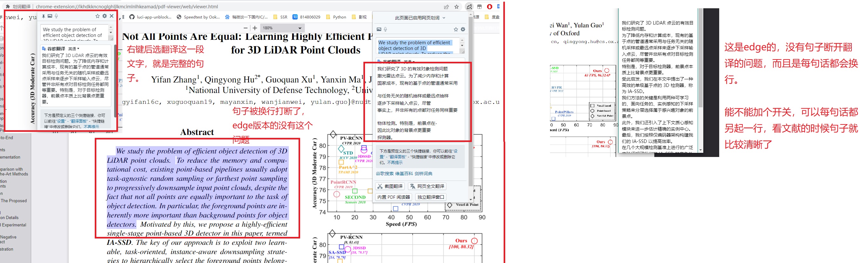The height and width of the screenshot is (263, 868).
Task: Open Speedtest by Ookla bookmark
Action: [x=198, y=17]
